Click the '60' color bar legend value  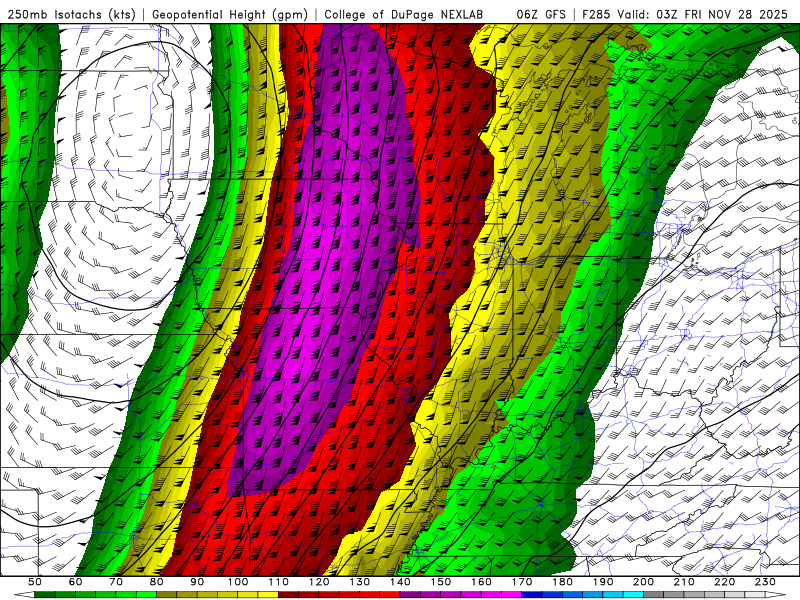[x=76, y=582]
